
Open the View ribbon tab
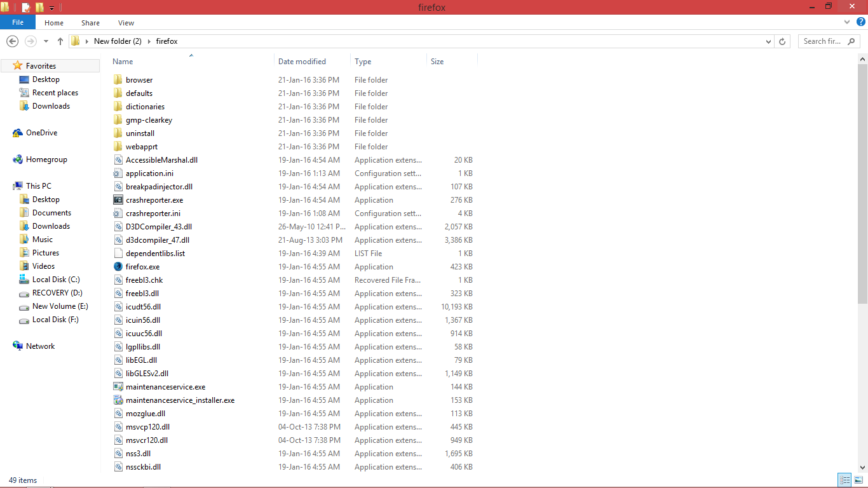[126, 23]
